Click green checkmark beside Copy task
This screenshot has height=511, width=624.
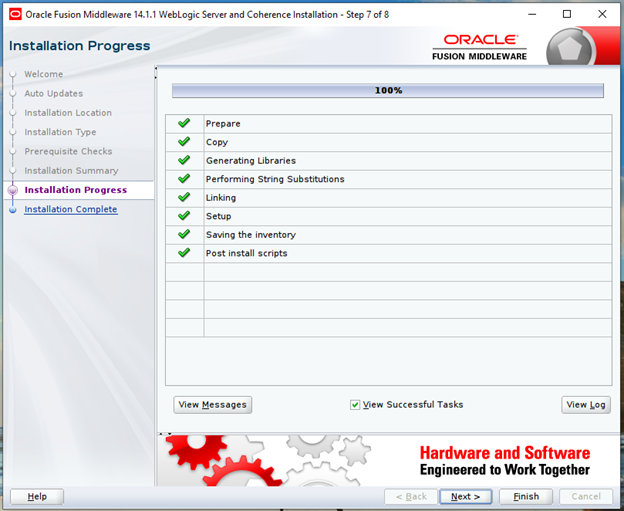[x=184, y=142]
